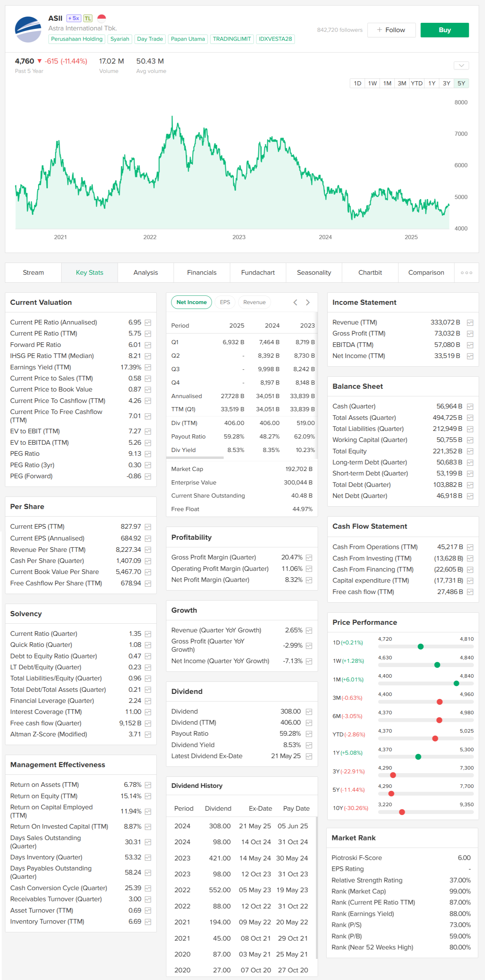485x980 pixels.
Task: Open chart icon for Dividend Yield
Action: click(309, 745)
